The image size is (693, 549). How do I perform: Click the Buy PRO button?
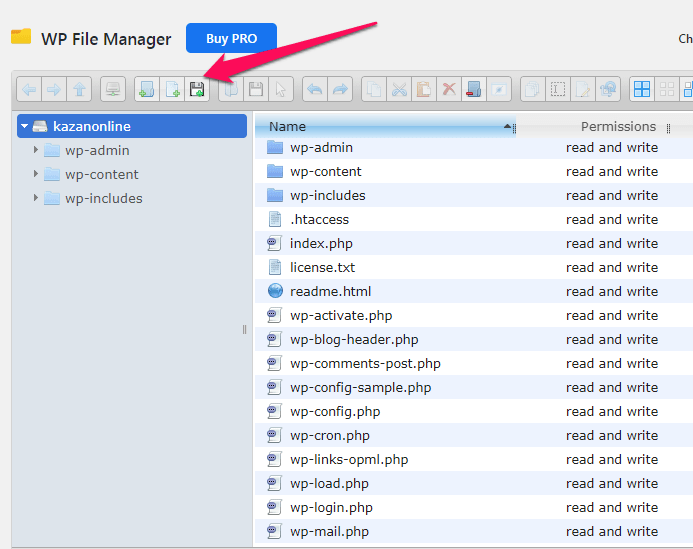pos(231,38)
